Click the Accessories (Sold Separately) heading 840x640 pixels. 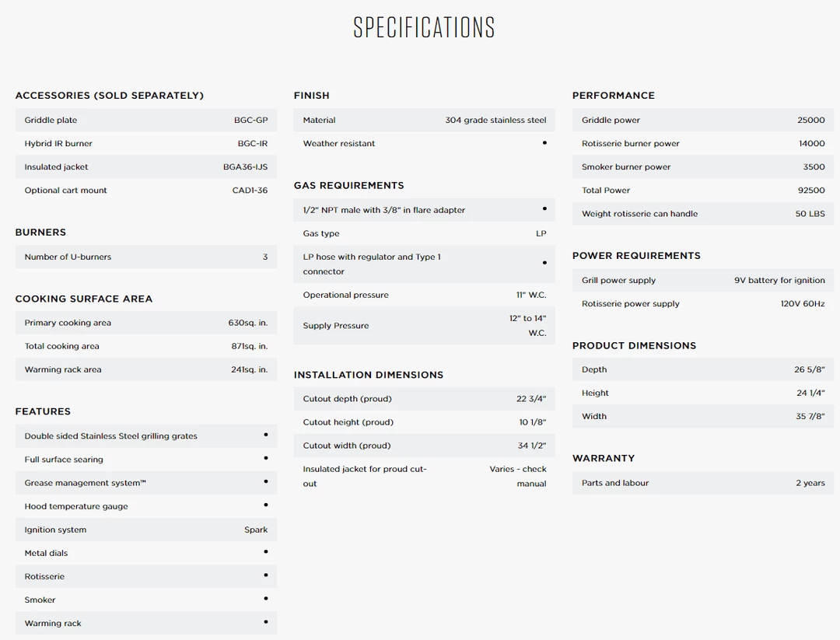click(x=110, y=96)
